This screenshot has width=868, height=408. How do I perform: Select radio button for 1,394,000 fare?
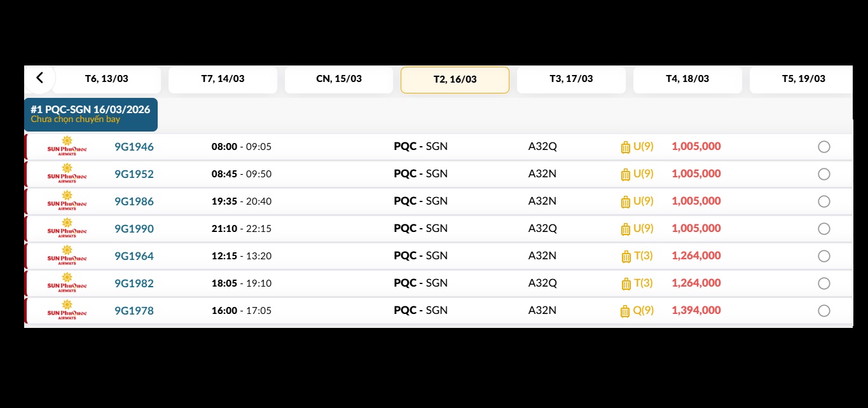823,311
